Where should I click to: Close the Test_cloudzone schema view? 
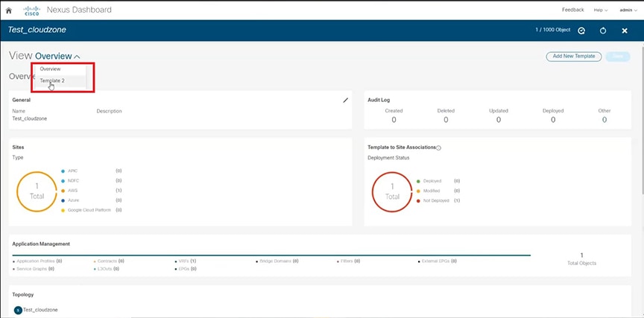(625, 31)
